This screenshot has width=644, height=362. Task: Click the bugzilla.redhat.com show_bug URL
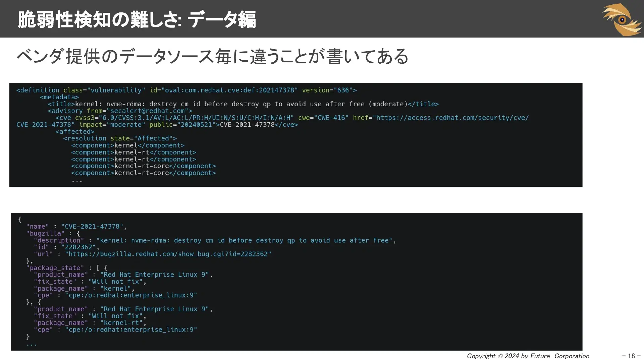click(x=168, y=254)
